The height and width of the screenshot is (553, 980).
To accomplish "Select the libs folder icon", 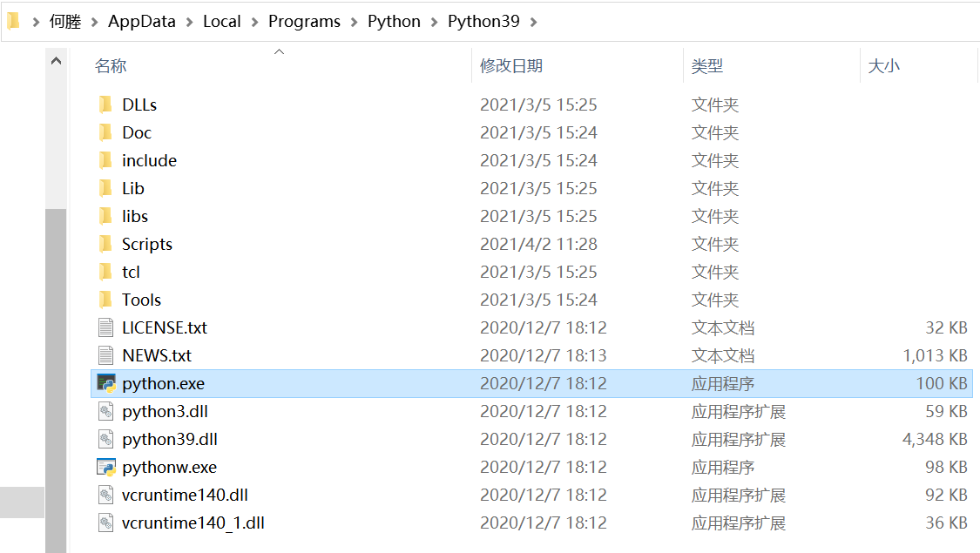I will (x=105, y=216).
